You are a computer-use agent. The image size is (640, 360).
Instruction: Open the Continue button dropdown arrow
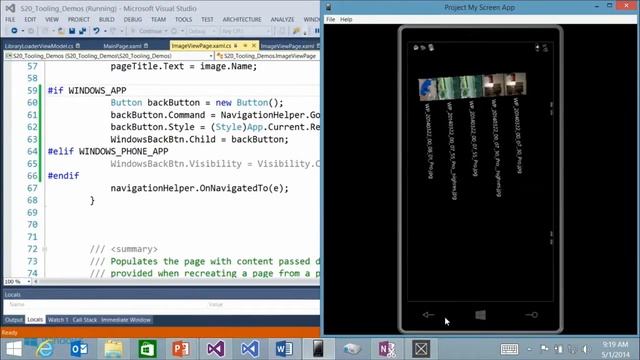[166, 31]
